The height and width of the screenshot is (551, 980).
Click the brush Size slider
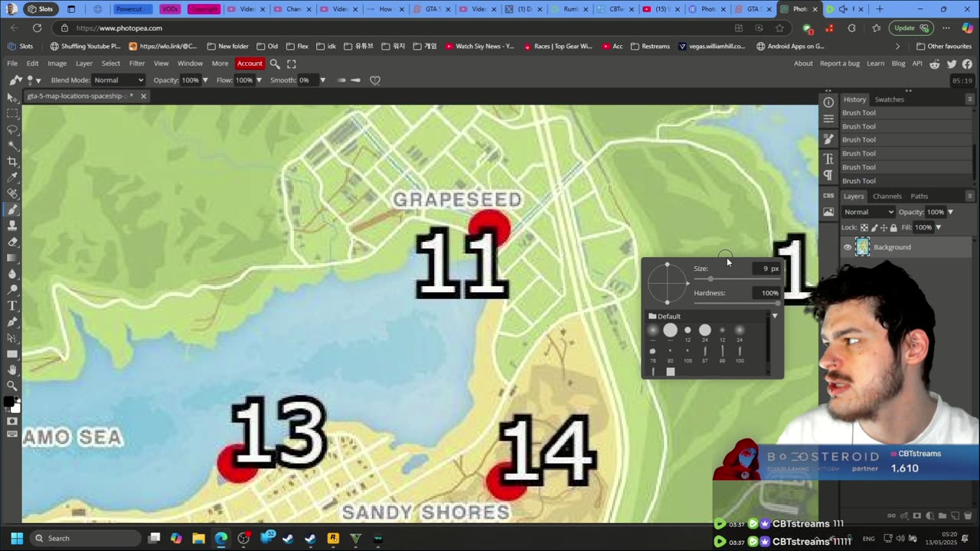pos(737,279)
